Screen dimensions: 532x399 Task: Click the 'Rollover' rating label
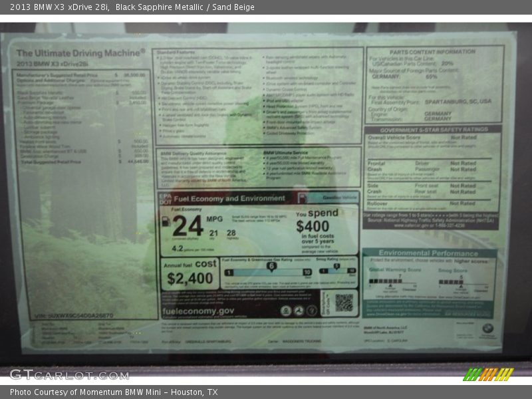377,203
